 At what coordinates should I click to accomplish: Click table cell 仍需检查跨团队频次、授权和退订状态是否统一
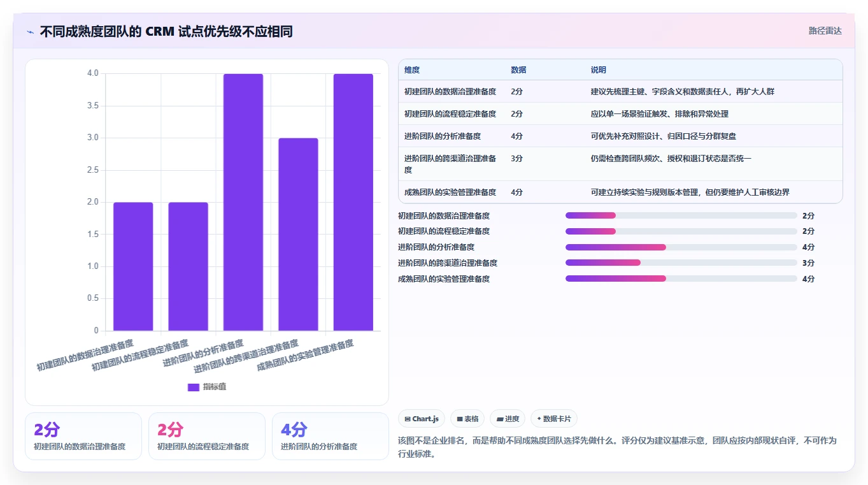[671, 158]
